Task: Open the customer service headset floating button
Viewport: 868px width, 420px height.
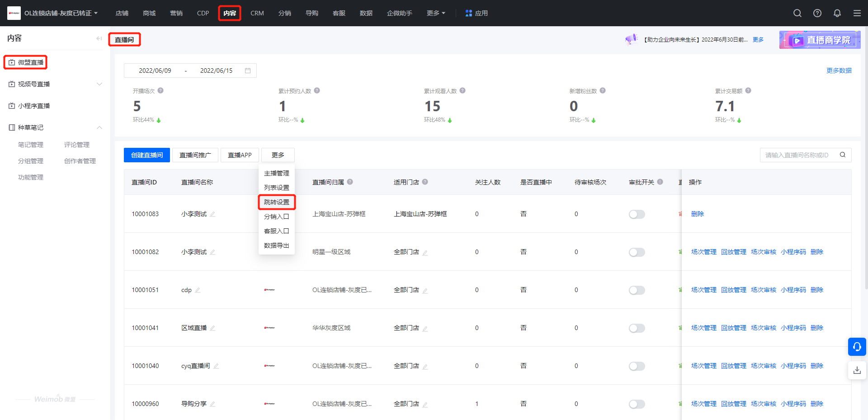Action: 857,347
